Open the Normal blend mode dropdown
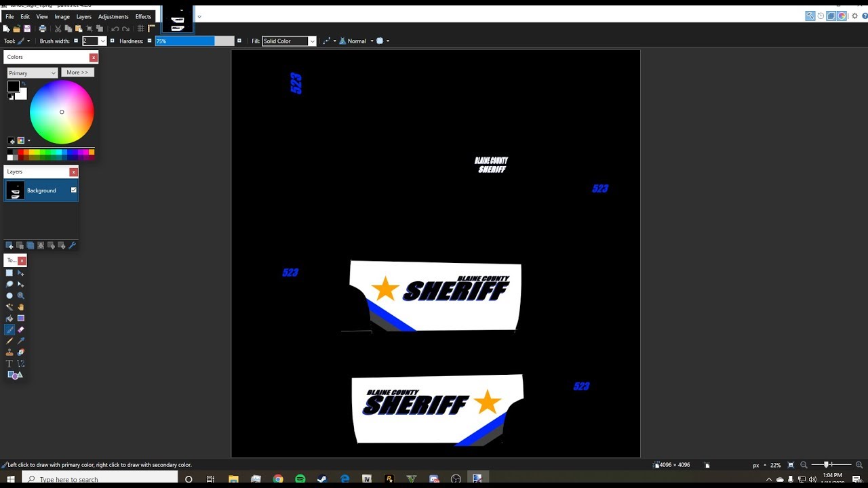The width and height of the screenshot is (868, 488). click(x=355, y=41)
